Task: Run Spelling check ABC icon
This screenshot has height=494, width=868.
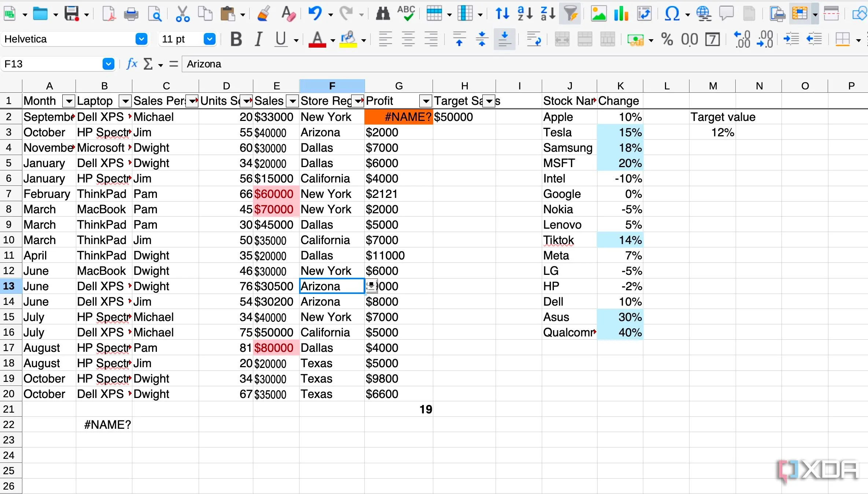Action: [406, 14]
